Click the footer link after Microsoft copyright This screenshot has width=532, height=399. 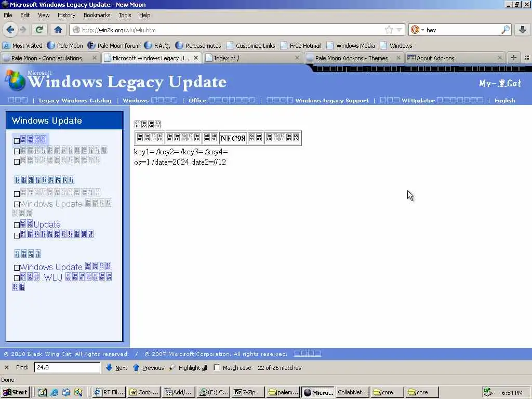point(308,353)
